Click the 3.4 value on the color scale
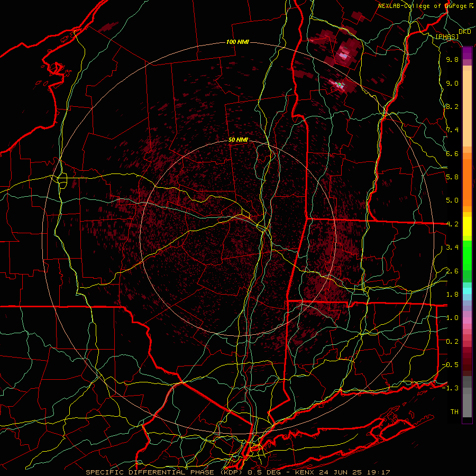The height and width of the screenshot is (476, 476). point(452,248)
